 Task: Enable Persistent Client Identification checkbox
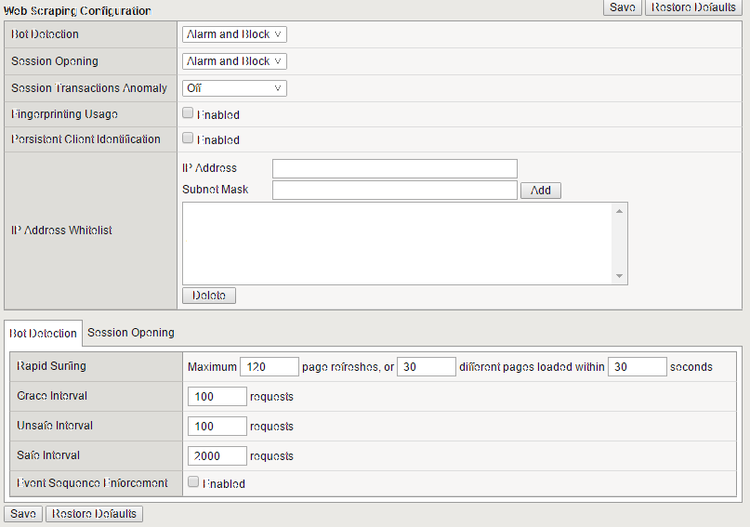click(x=188, y=139)
